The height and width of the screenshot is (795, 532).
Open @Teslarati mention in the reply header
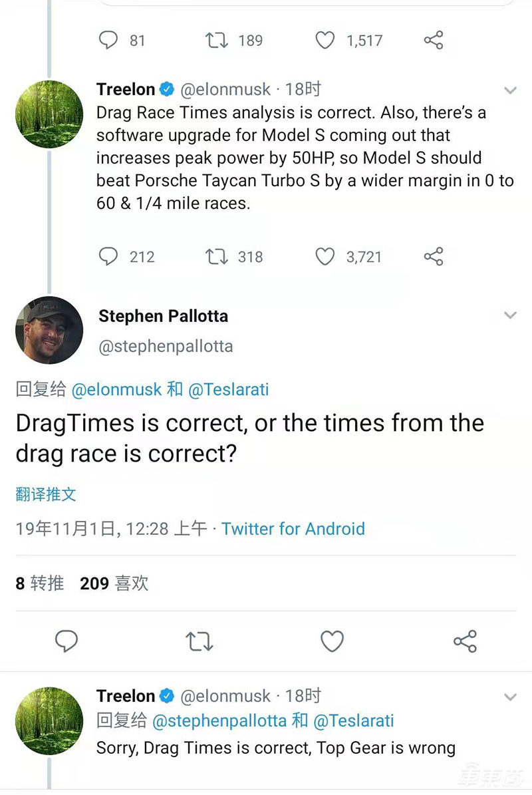click(x=229, y=389)
